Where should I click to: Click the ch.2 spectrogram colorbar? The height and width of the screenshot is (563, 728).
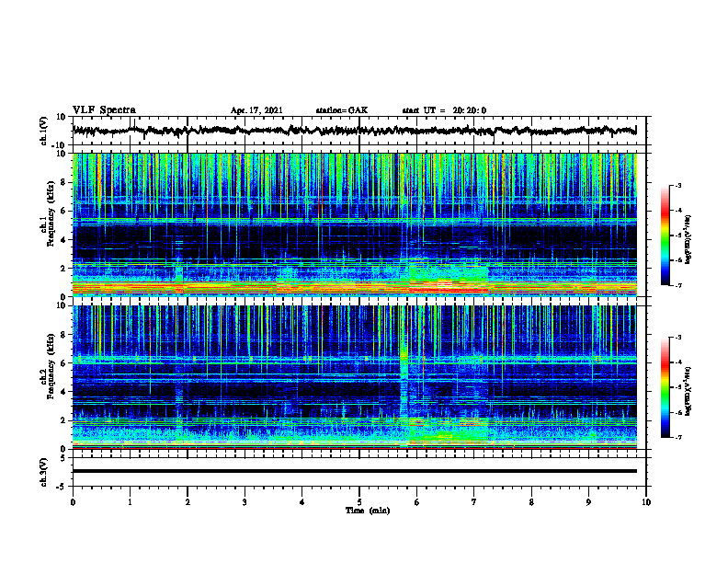pos(665,387)
